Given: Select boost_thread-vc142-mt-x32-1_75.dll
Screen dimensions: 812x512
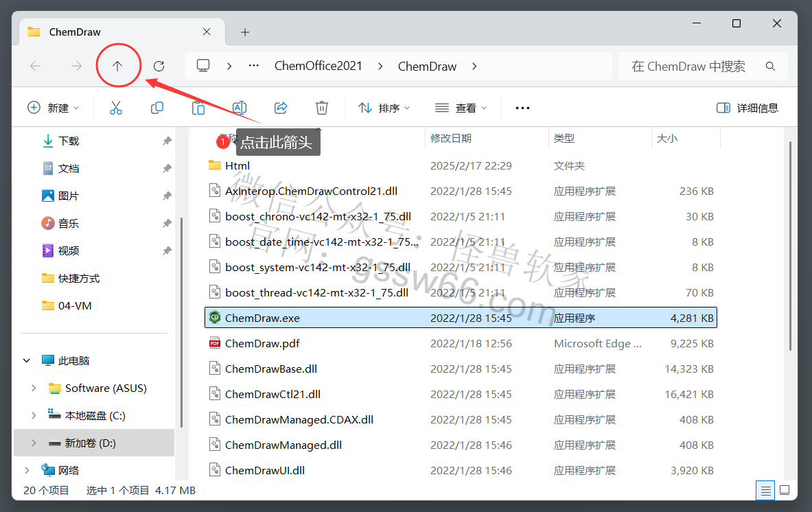Looking at the screenshot, I should pyautogui.click(x=461, y=292).
